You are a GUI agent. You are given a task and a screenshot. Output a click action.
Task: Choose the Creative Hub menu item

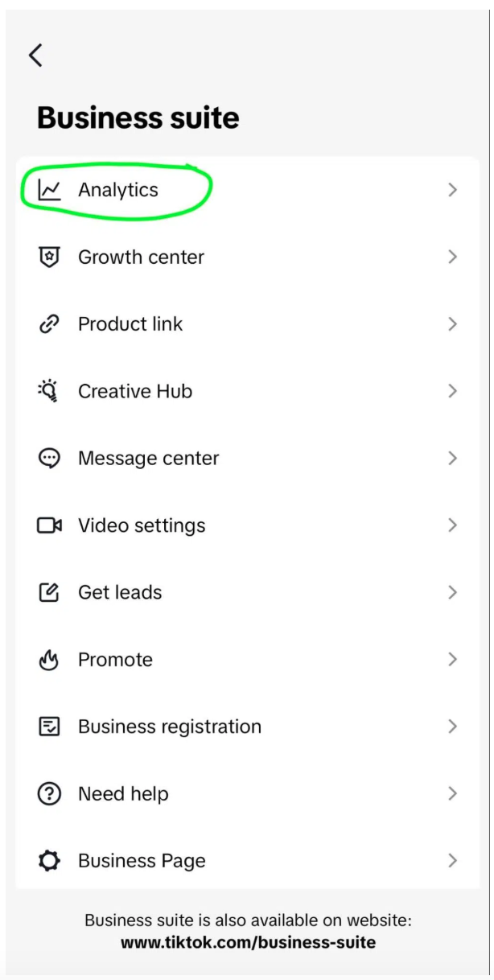[248, 391]
